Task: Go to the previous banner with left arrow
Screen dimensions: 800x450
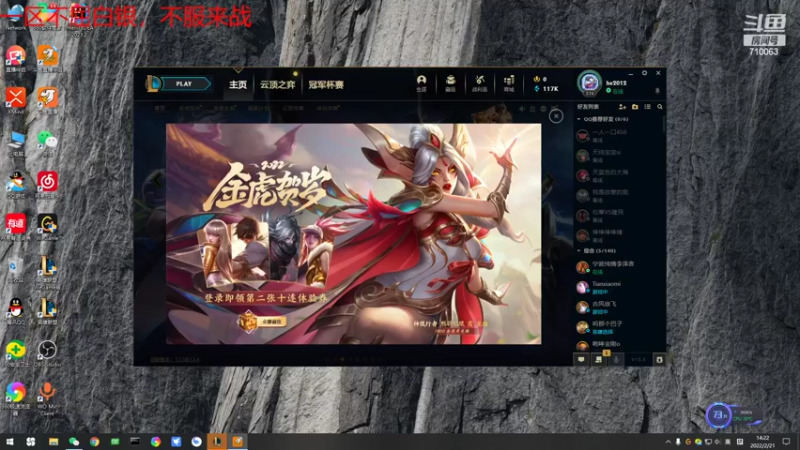Action: [x=158, y=180]
